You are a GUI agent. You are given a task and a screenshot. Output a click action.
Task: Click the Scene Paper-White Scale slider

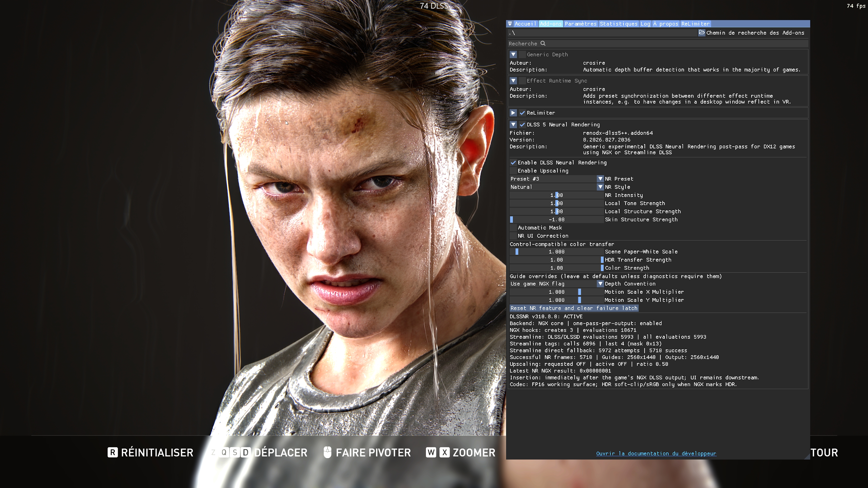pos(556,252)
